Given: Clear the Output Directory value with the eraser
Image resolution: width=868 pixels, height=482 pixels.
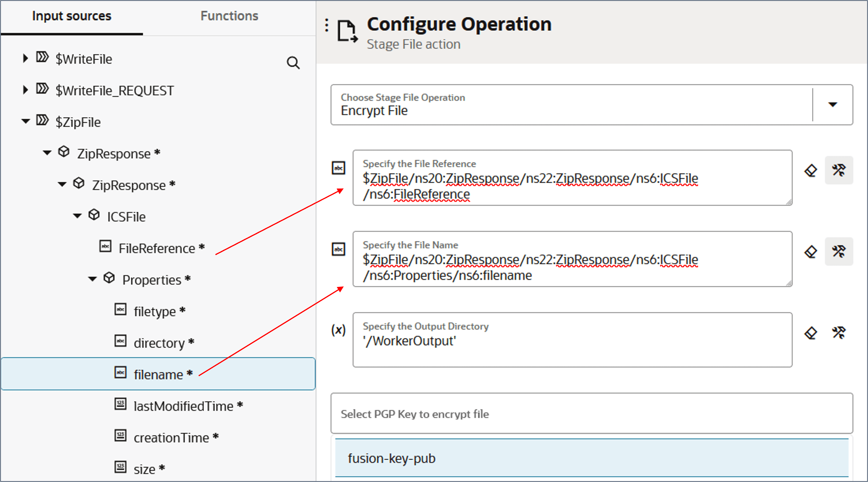Looking at the screenshot, I should point(810,333).
